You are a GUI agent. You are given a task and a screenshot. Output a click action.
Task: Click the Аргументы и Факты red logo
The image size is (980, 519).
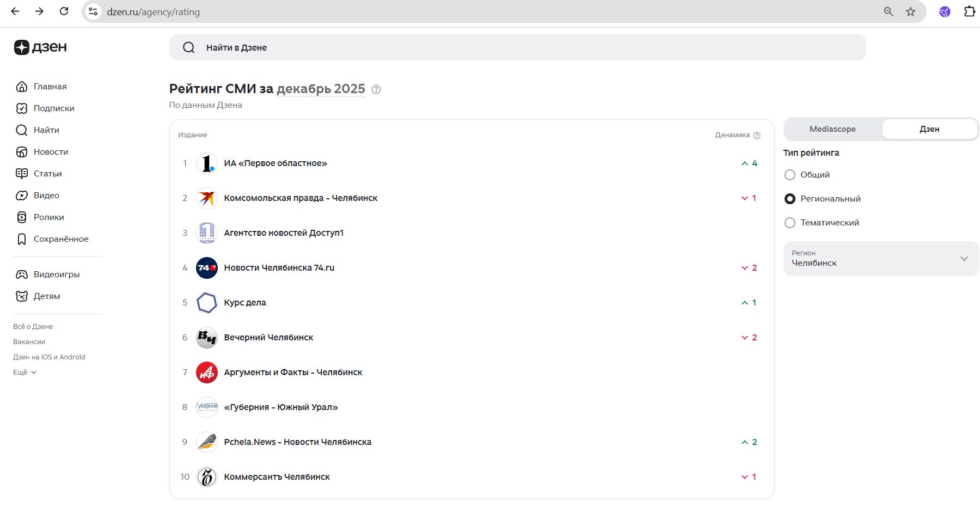pyautogui.click(x=207, y=373)
